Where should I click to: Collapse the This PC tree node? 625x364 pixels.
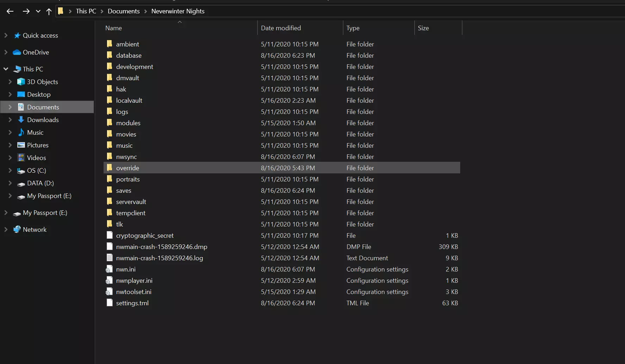coord(6,69)
